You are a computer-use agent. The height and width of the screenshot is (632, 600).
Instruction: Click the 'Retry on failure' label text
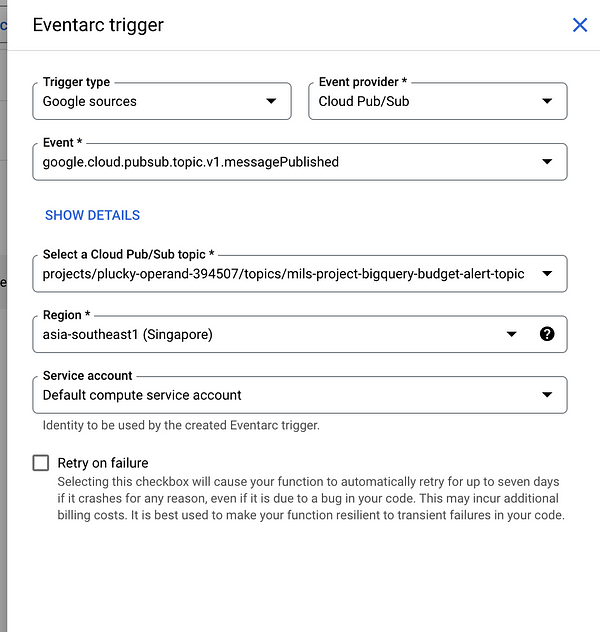103,463
